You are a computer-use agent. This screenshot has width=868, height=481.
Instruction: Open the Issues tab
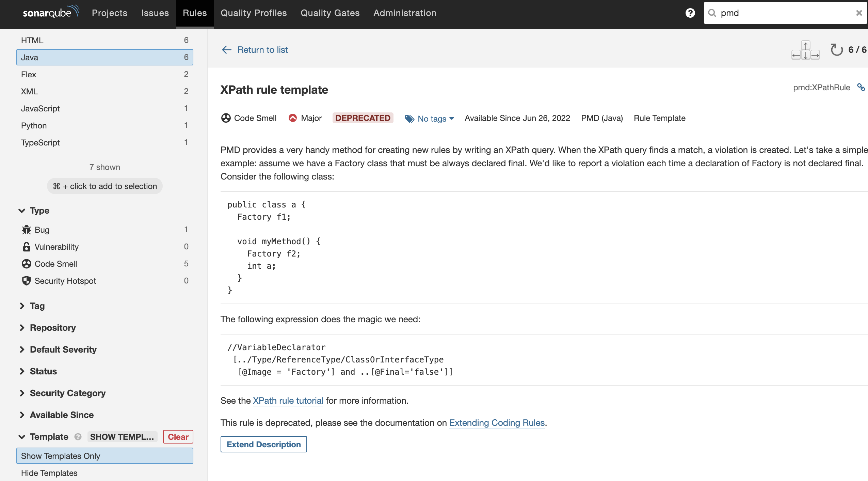coord(155,13)
